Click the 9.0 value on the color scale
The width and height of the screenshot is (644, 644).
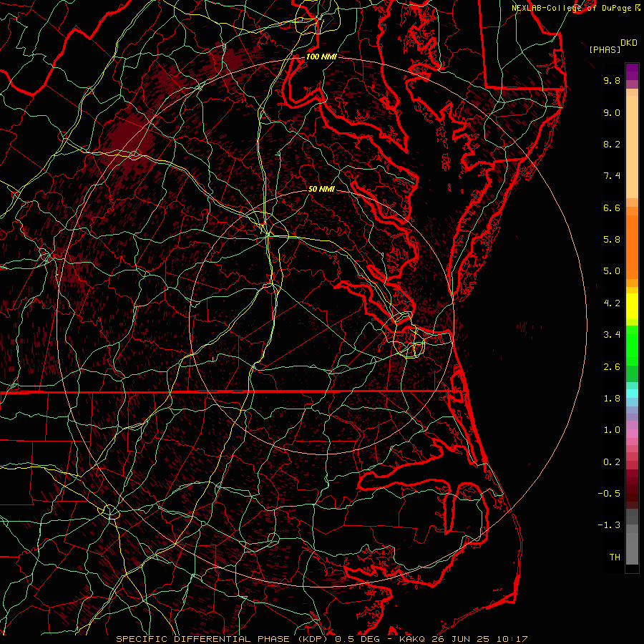click(x=612, y=112)
